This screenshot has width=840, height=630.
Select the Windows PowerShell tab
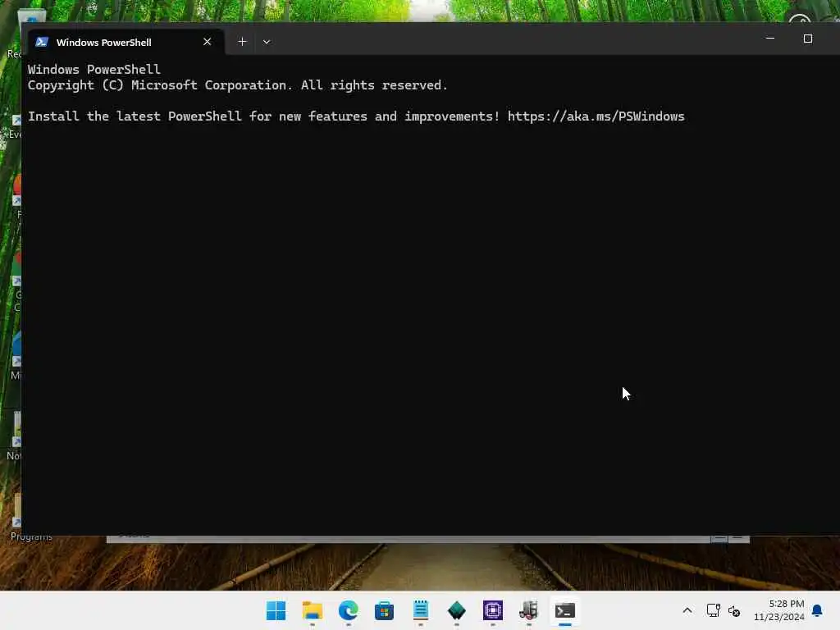point(126,42)
